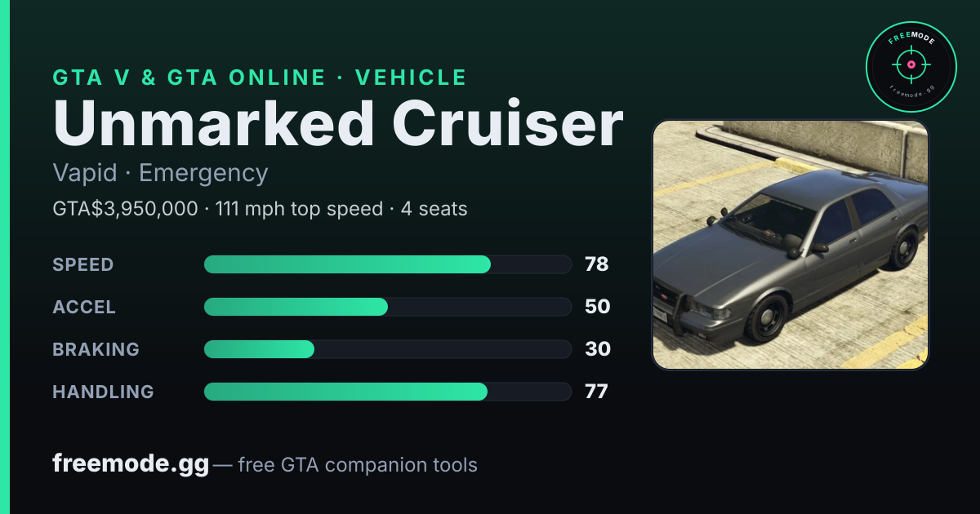The height and width of the screenshot is (514, 980).
Task: Click the ACCEL stat label
Action: click(x=84, y=307)
